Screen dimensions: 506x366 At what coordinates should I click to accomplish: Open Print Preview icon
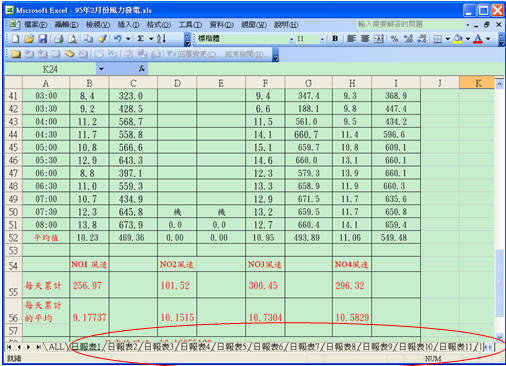[72, 39]
